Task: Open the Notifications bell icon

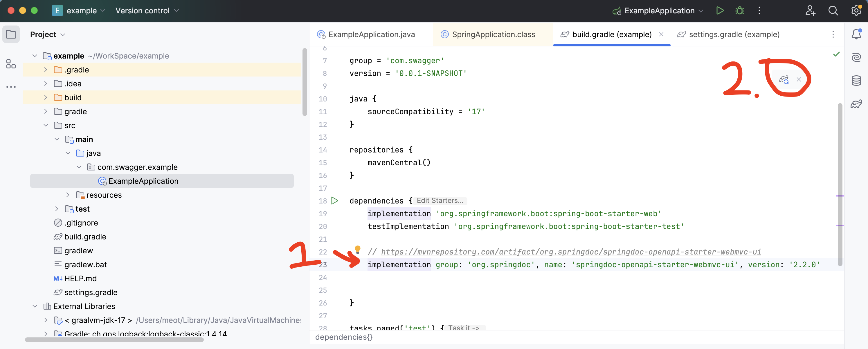Action: coord(856,34)
